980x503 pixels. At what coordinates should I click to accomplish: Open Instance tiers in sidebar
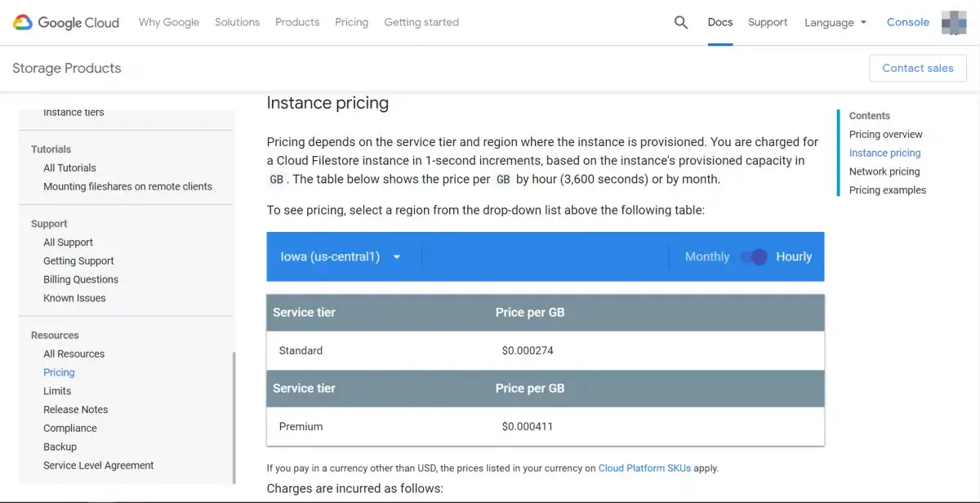(73, 113)
